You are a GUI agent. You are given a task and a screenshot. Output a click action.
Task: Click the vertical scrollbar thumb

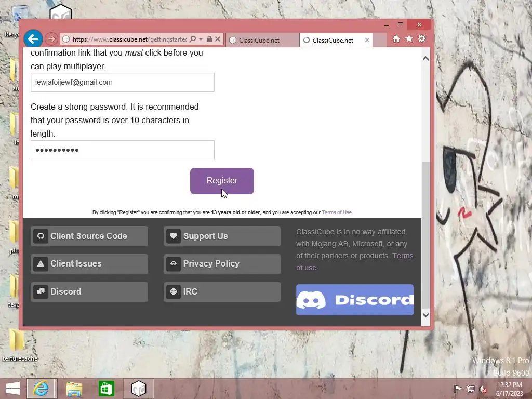click(425, 236)
